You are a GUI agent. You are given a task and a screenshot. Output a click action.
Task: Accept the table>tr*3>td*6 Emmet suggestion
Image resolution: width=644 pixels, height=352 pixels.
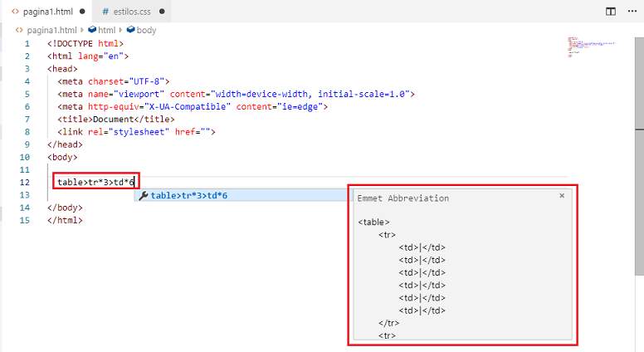pos(242,196)
